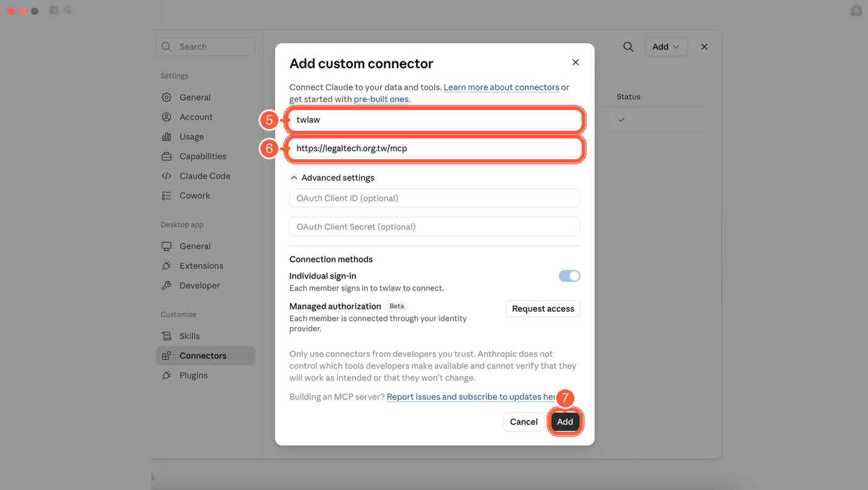Screen dimensions: 868x490
Task: Close the settings window with its X
Action: click(x=704, y=46)
